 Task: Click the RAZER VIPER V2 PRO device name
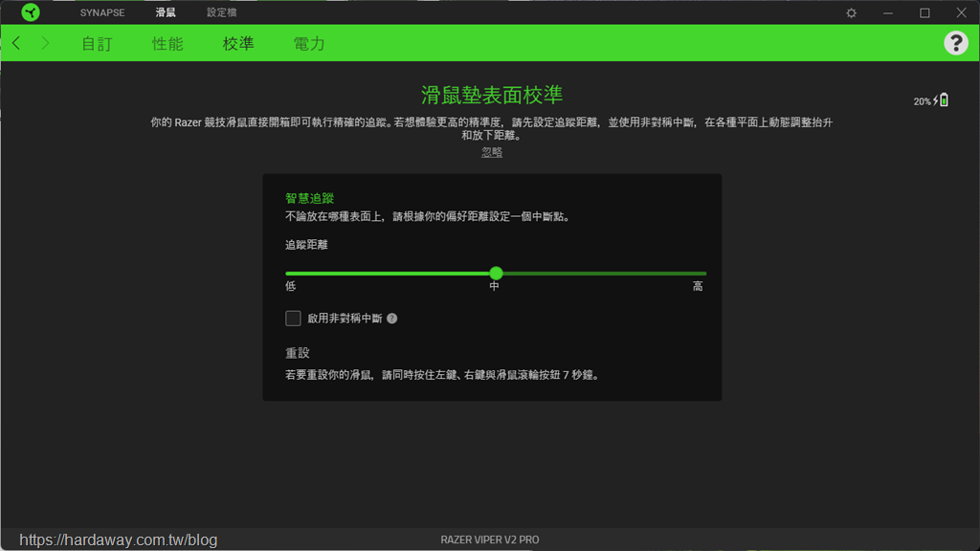tap(490, 540)
